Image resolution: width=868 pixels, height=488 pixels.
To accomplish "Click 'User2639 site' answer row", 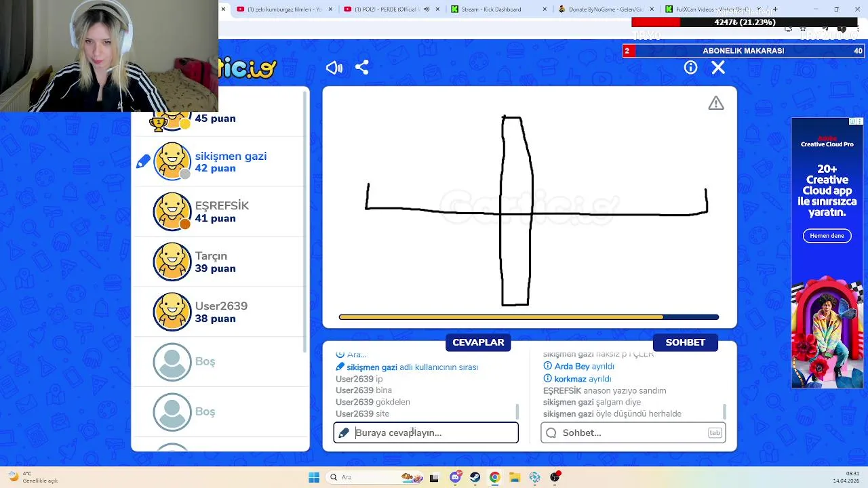I will click(x=362, y=413).
